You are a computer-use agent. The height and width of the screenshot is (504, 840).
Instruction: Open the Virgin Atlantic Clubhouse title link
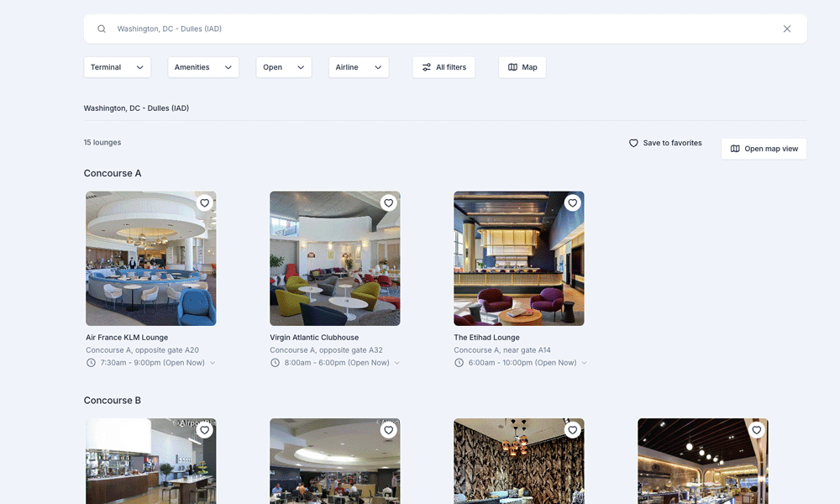click(x=314, y=338)
